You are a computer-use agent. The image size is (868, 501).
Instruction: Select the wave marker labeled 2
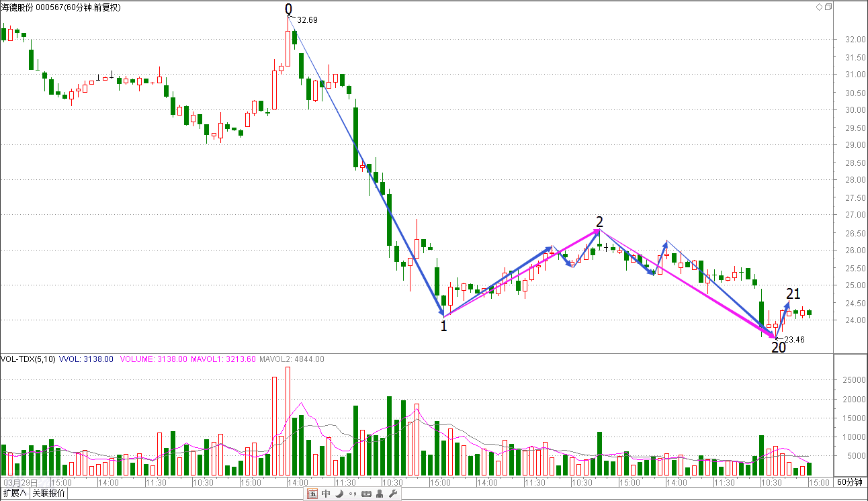(599, 222)
